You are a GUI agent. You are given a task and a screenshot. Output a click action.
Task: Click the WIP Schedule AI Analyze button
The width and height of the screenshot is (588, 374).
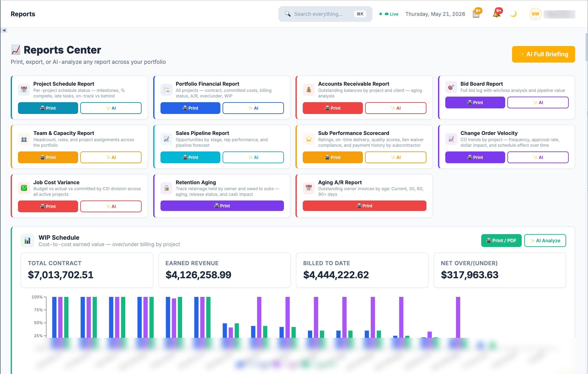[545, 241]
